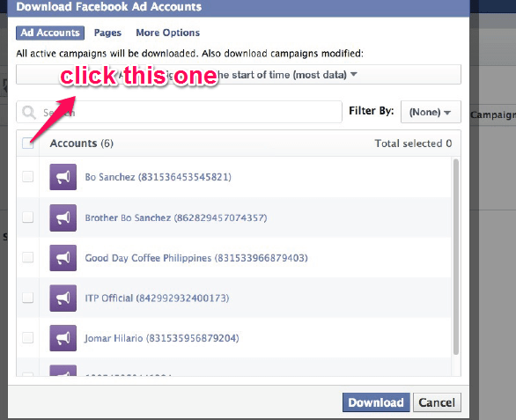Open the Filter By (None) dropdown
Image resolution: width=516 pixels, height=420 pixels.
[x=431, y=112]
